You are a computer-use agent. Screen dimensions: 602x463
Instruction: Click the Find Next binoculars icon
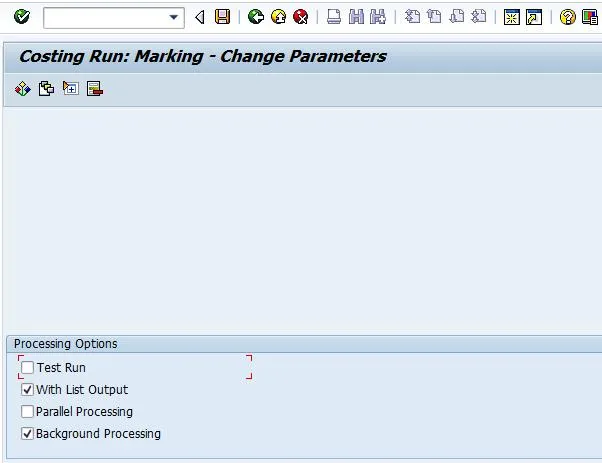pyautogui.click(x=378, y=17)
